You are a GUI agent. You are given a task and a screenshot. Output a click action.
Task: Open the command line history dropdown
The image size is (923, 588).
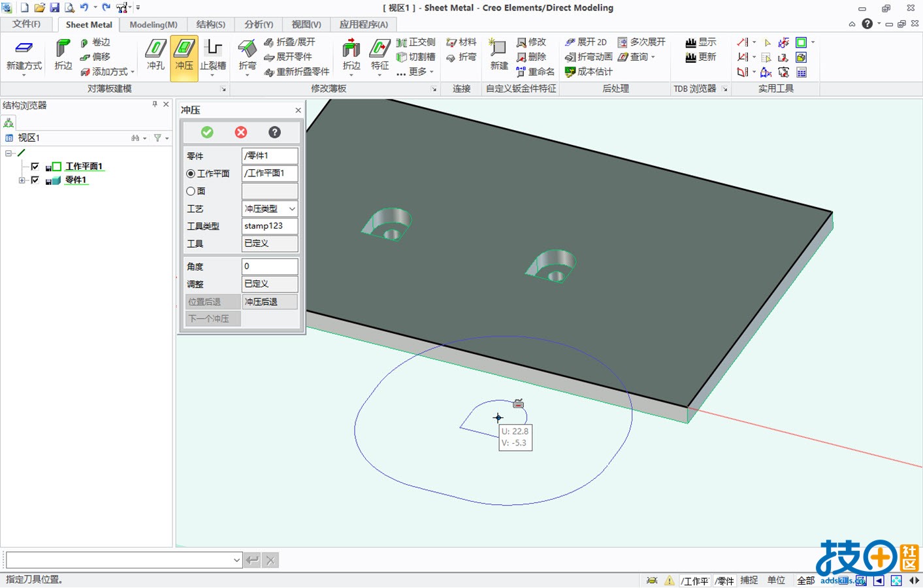pyautogui.click(x=236, y=560)
